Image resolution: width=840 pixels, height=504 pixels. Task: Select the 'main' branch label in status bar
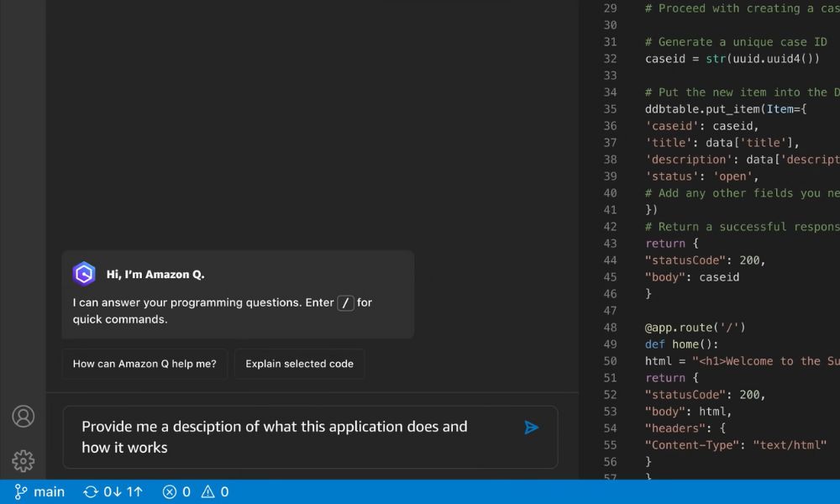50,491
